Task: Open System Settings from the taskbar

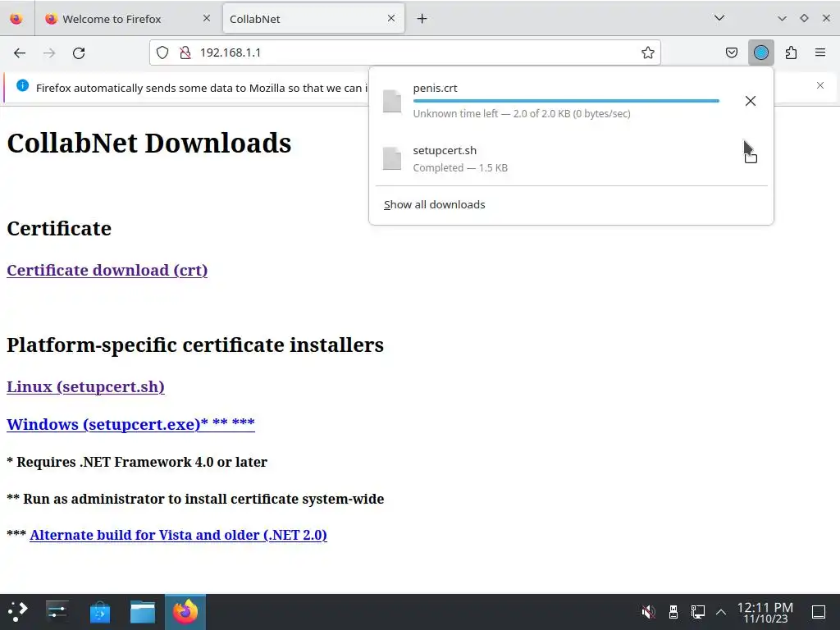Action: (57, 611)
